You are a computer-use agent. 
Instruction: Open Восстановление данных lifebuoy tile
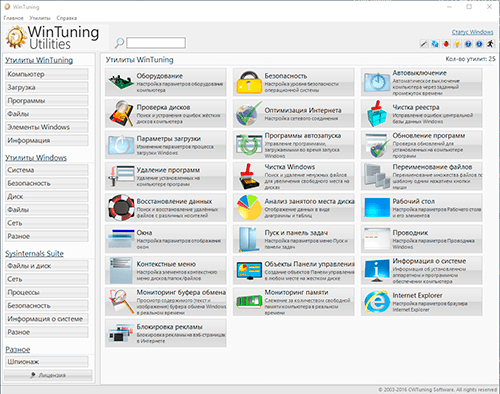[166, 208]
